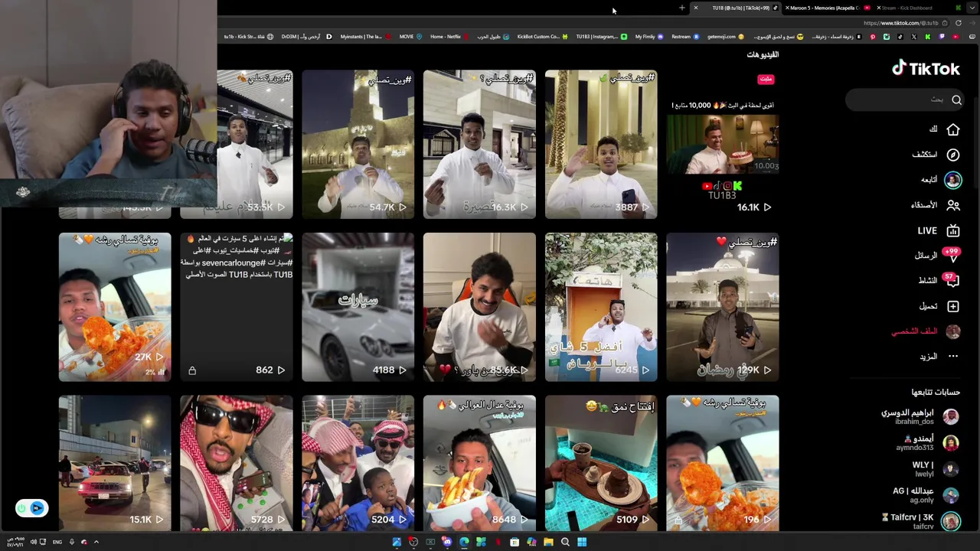The image size is (980, 551).
Task: Open video with 16.3K views
Action: pyautogui.click(x=479, y=144)
